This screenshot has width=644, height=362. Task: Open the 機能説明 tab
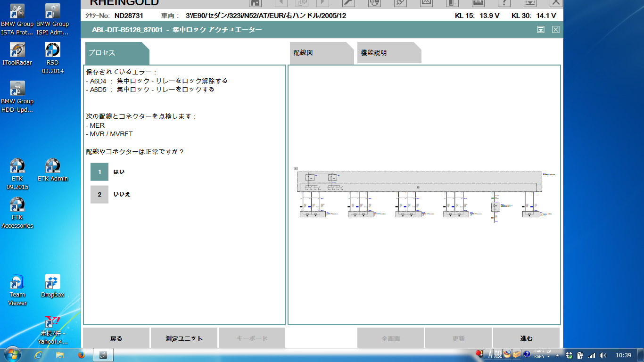click(x=389, y=53)
